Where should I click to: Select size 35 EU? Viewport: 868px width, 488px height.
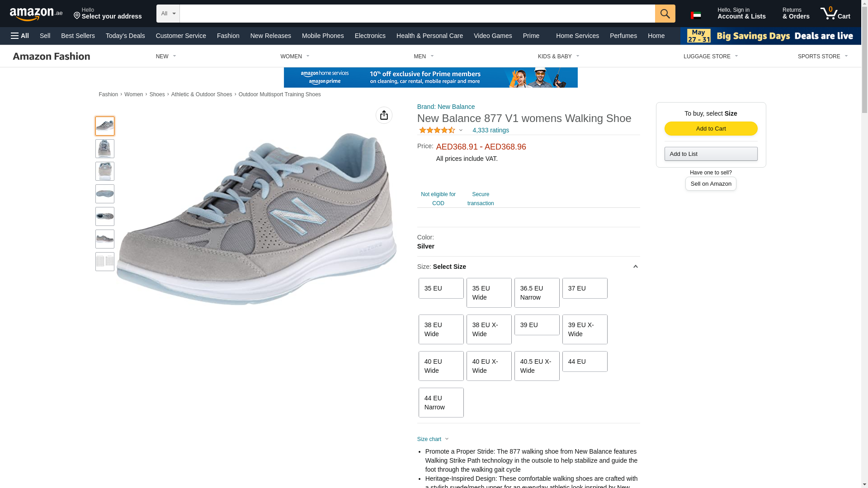441,288
